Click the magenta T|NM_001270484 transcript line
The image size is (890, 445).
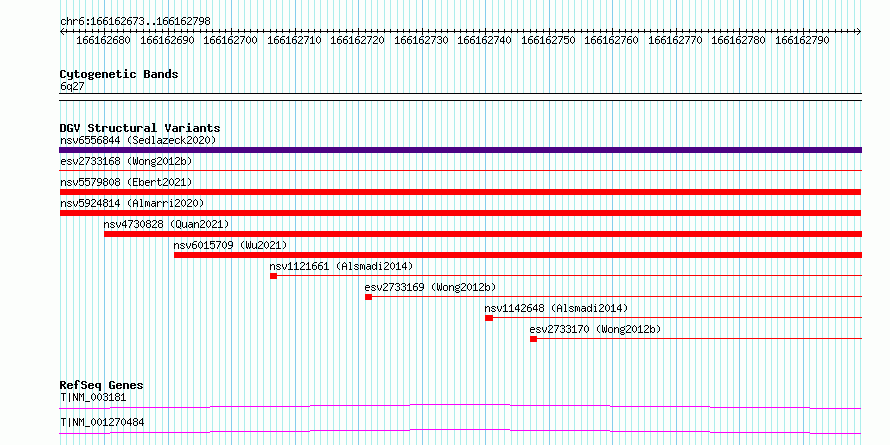460,431
